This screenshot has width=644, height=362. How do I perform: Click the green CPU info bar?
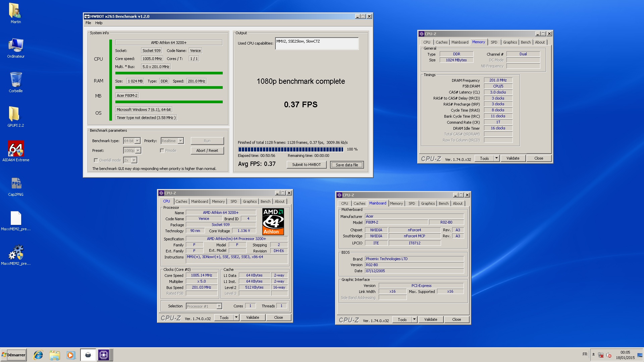pyautogui.click(x=169, y=73)
